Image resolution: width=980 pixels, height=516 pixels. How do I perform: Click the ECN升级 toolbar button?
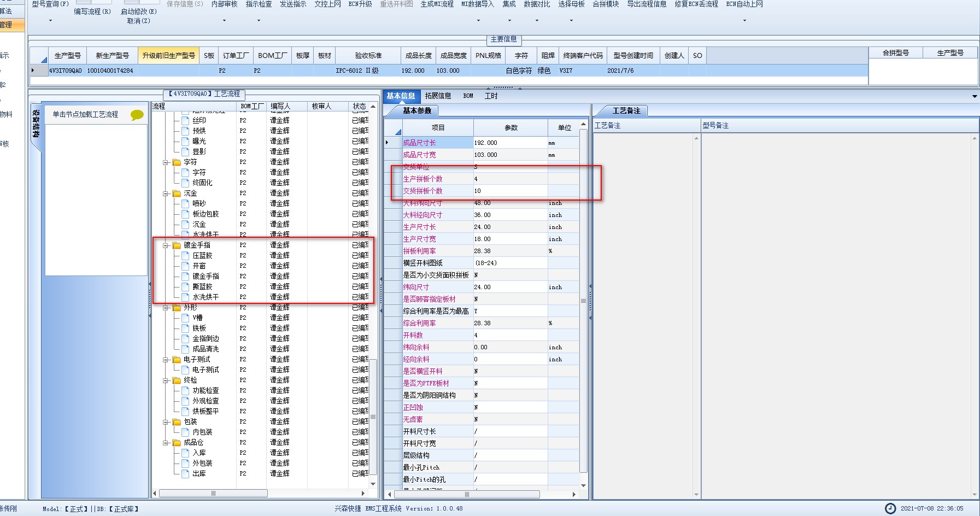tap(360, 4)
